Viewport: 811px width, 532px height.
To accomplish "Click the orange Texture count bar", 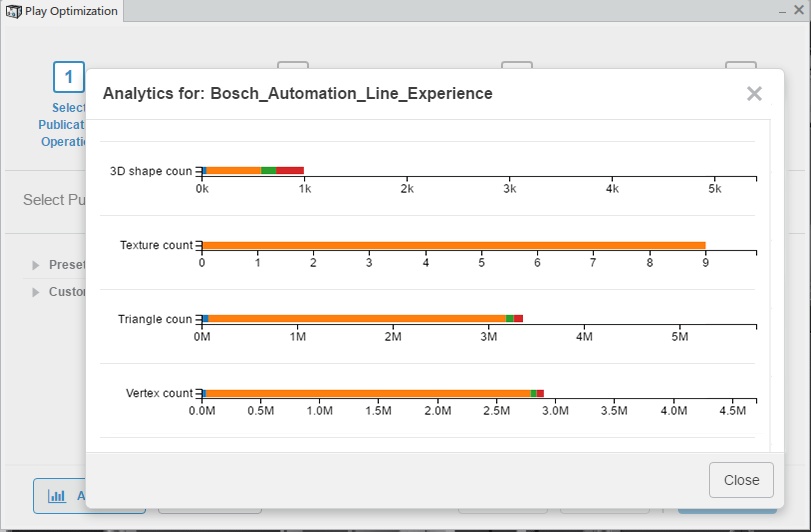I will point(454,245).
